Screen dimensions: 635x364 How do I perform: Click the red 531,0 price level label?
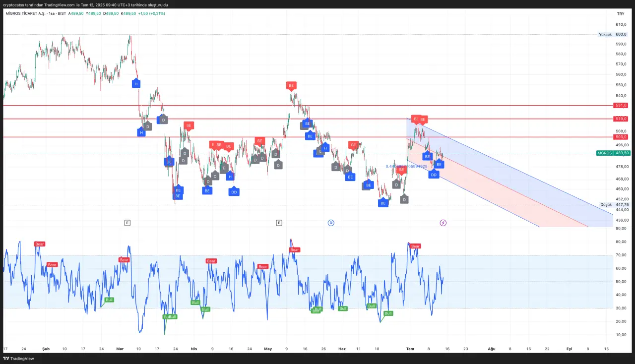click(621, 105)
